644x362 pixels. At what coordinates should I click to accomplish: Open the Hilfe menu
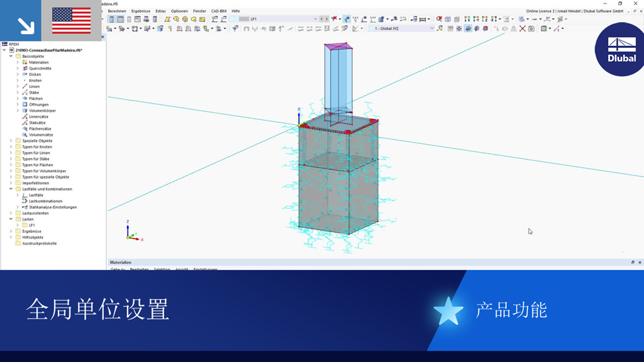click(236, 11)
